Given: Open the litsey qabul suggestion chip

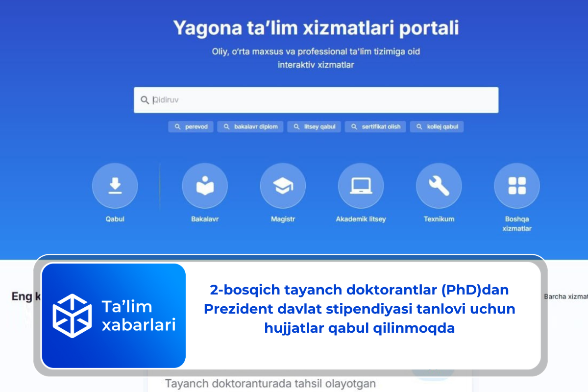Looking at the screenshot, I should tap(314, 126).
